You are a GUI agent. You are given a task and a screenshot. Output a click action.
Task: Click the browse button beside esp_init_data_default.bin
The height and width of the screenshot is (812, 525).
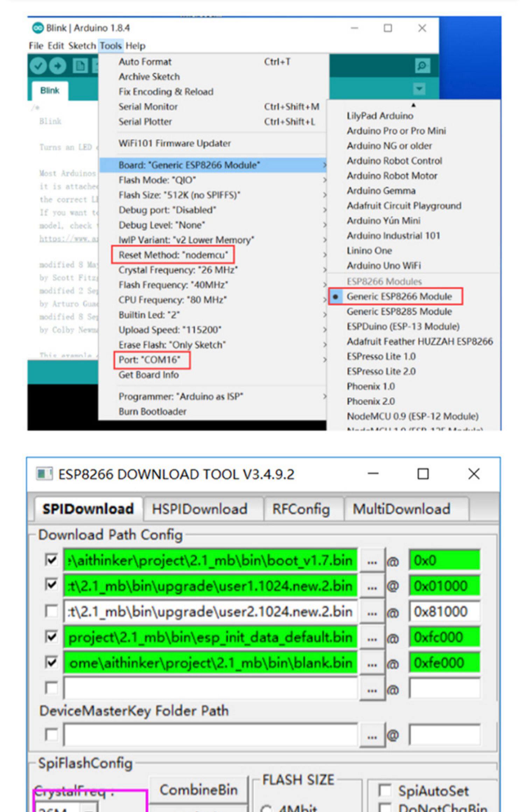point(372,637)
